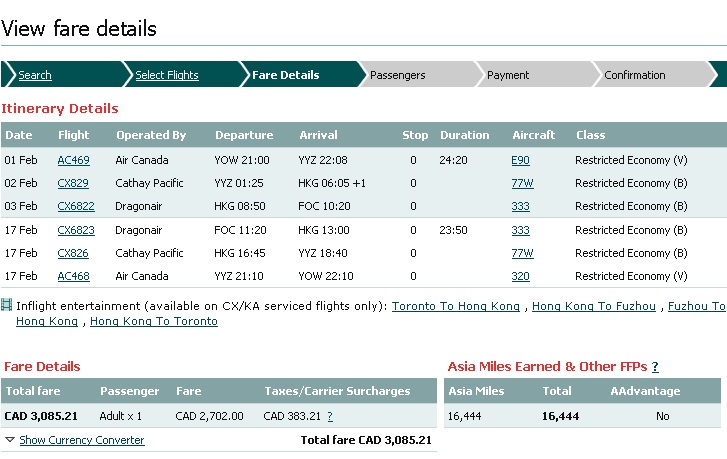
Task: Open Hong Kong To Fuzhou entertainment link
Action: point(594,307)
